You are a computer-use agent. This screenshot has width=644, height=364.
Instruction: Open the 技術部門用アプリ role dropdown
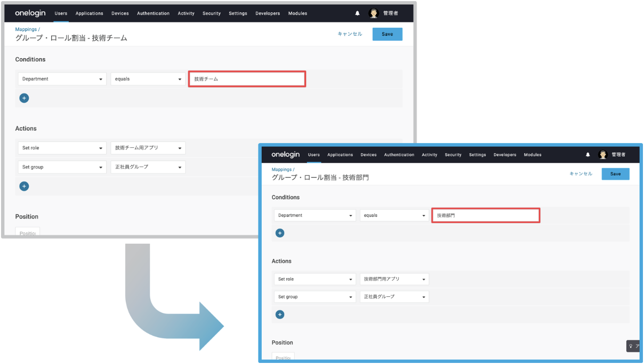(394, 279)
